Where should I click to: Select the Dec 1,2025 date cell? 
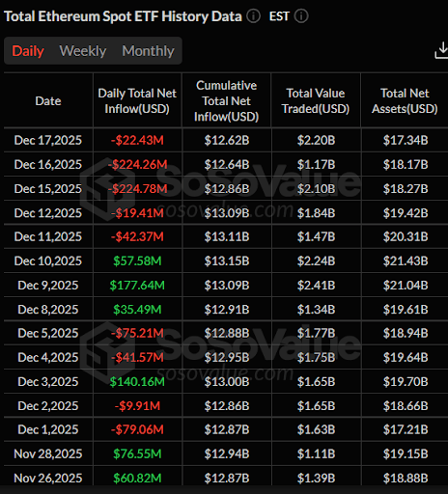(48, 429)
